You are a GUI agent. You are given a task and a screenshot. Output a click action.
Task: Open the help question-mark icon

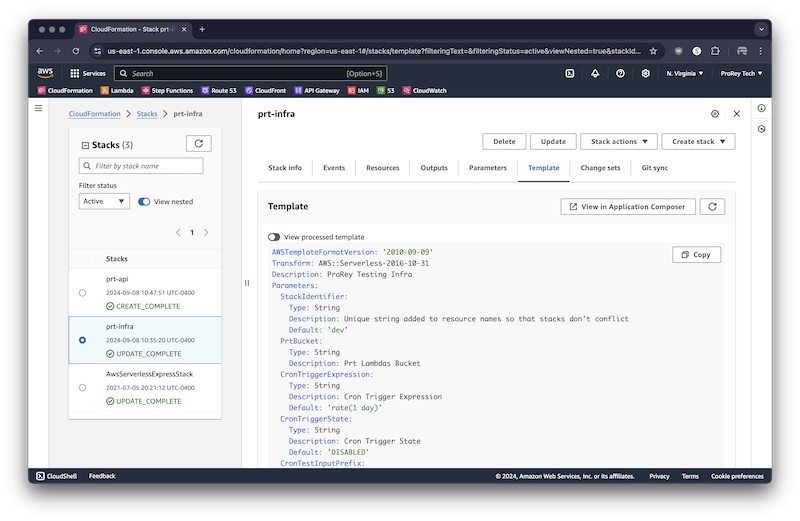[x=620, y=73]
